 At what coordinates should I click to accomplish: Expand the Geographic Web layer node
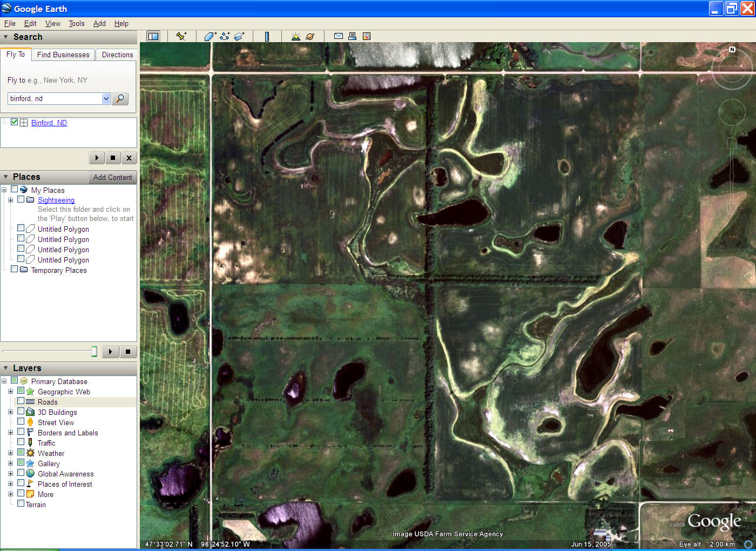click(10, 392)
